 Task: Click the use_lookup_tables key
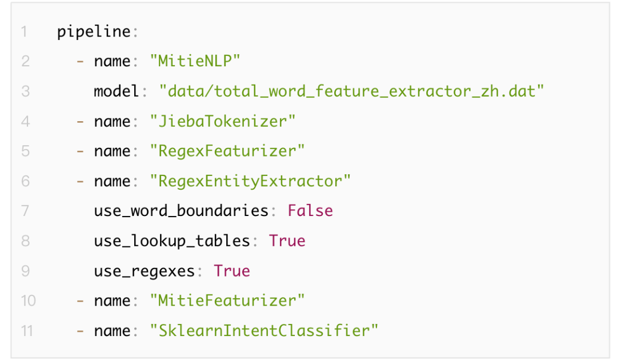171,241
